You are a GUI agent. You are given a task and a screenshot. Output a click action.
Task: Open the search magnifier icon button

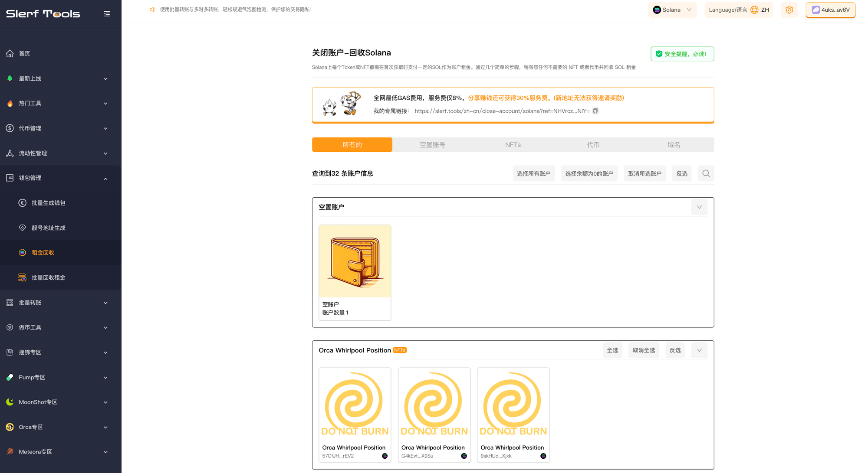click(706, 173)
